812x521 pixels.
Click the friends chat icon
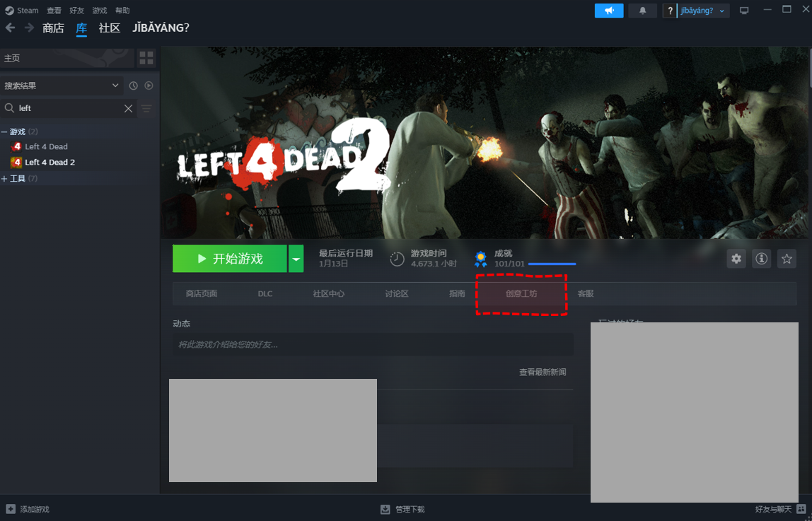801,510
